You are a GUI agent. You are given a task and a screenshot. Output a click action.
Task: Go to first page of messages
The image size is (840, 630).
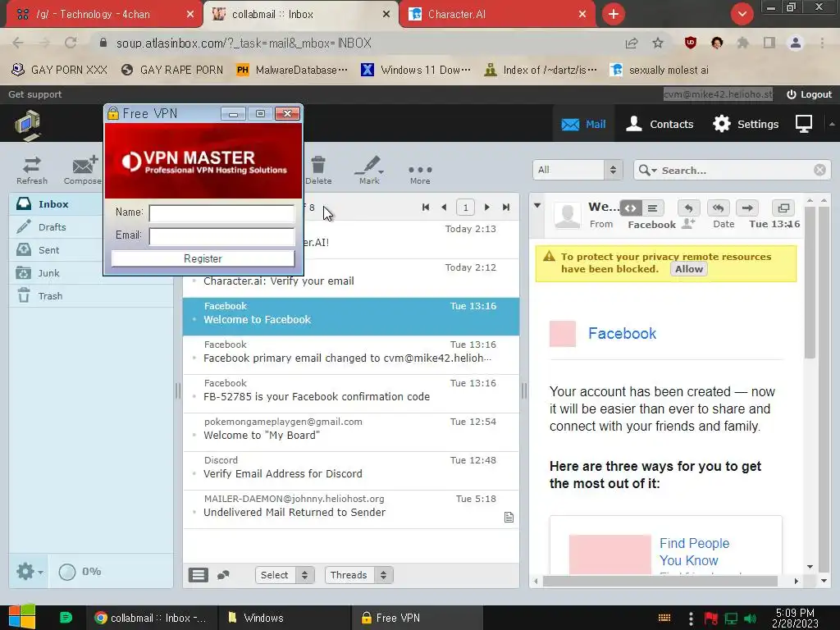click(x=426, y=208)
